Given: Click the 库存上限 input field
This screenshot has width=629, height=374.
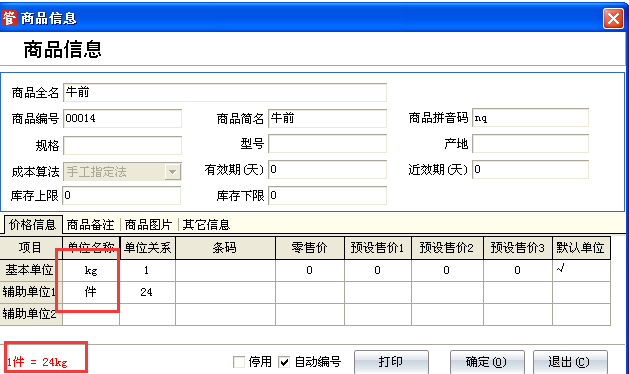Looking at the screenshot, I should point(122,195).
